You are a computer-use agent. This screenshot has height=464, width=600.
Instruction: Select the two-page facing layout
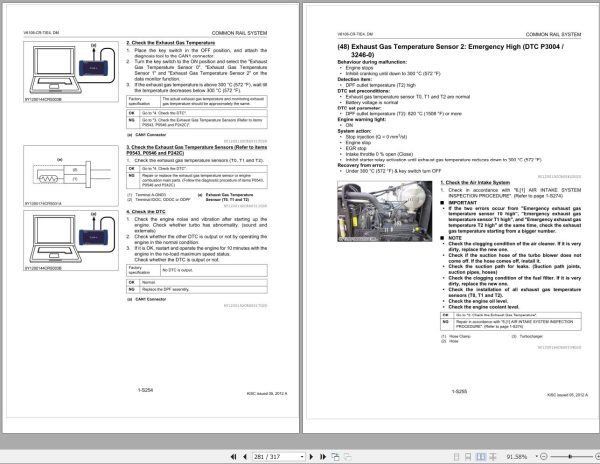(x=481, y=457)
